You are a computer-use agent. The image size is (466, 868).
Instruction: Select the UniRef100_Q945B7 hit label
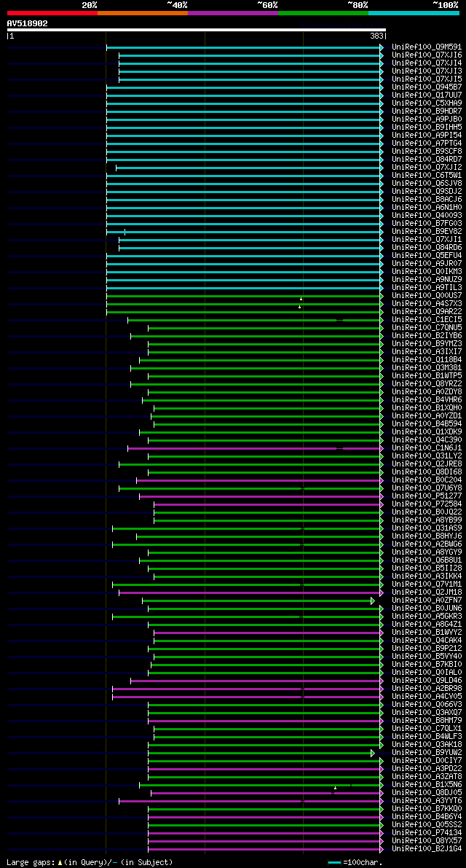click(x=426, y=87)
